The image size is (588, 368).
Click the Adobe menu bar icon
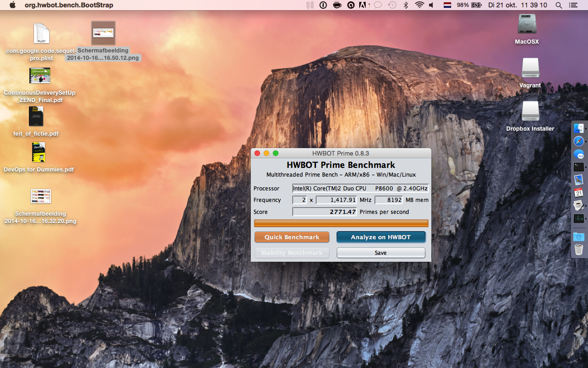pos(363,5)
